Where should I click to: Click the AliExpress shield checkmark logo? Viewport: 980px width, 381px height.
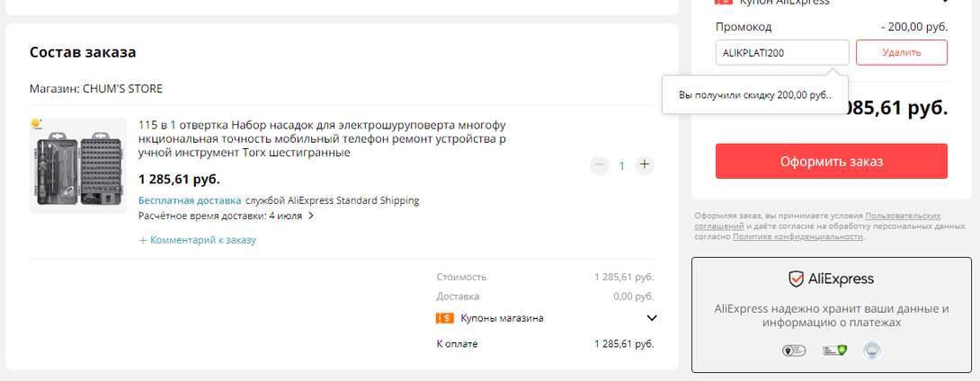tap(796, 279)
